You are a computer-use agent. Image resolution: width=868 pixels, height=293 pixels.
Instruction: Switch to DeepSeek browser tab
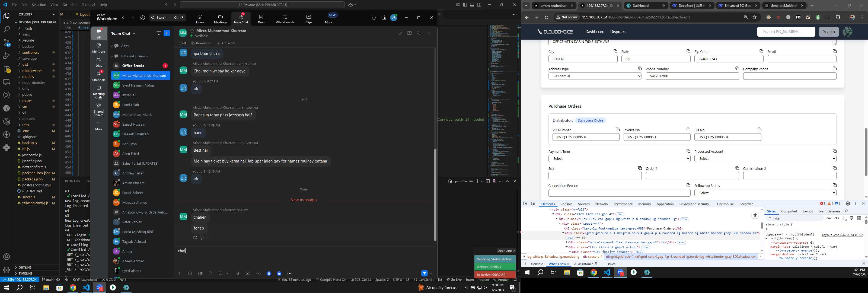point(691,6)
